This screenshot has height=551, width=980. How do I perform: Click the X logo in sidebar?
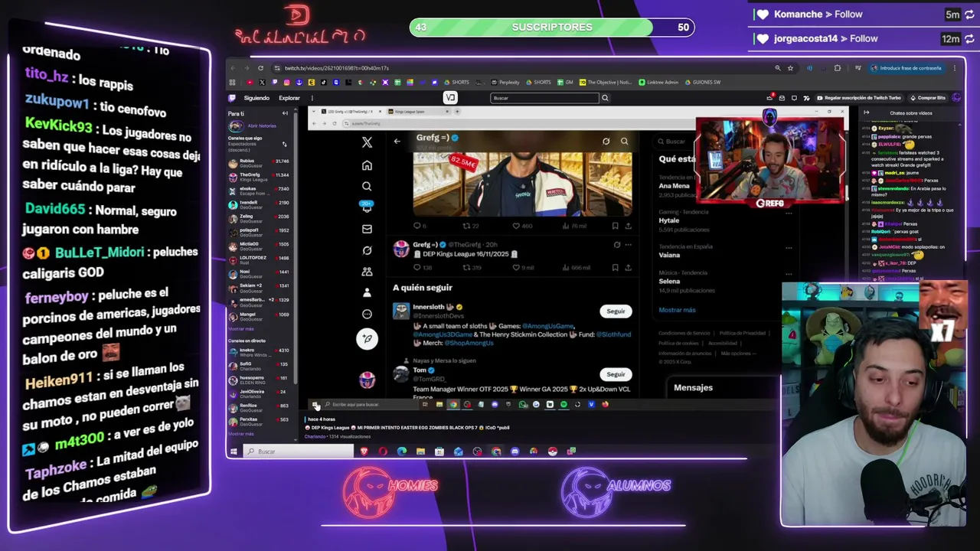(x=367, y=142)
